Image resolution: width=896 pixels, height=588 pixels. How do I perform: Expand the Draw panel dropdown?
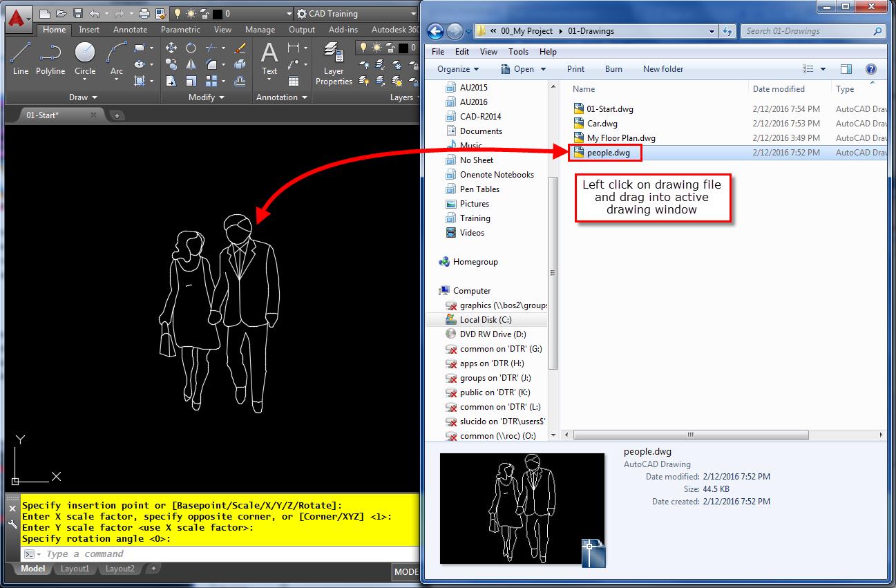(83, 97)
